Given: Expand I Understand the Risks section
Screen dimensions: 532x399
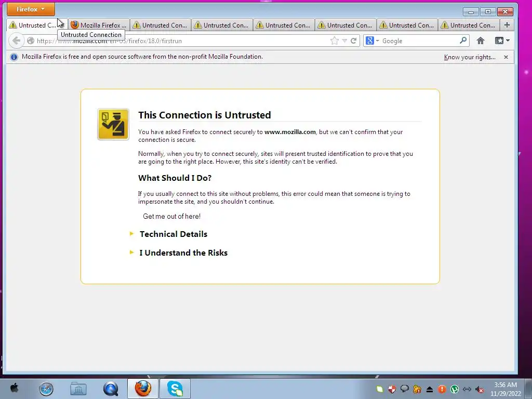Looking at the screenshot, I should tap(183, 253).
